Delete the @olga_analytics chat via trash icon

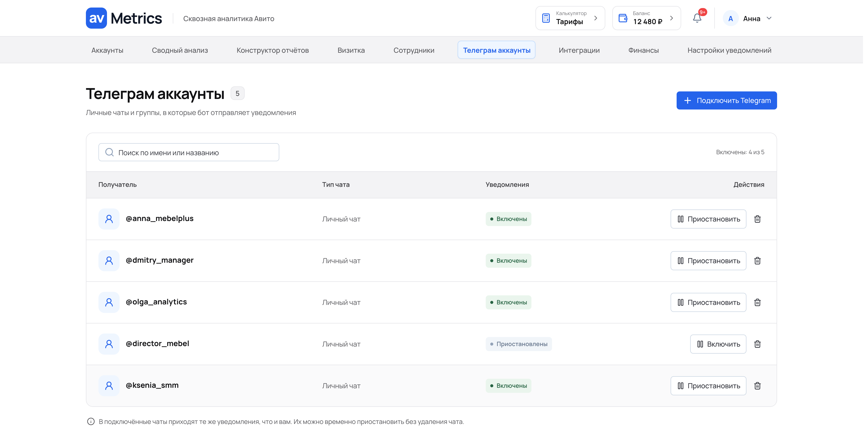pos(757,303)
